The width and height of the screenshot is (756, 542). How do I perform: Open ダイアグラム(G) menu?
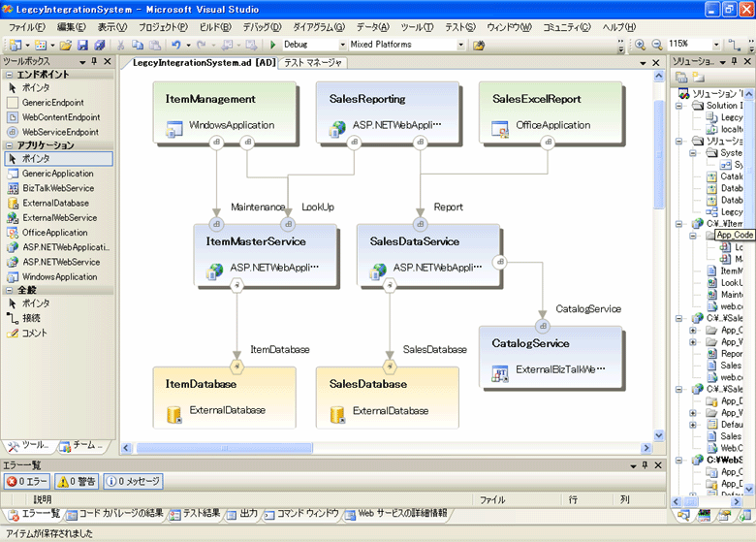[319, 27]
